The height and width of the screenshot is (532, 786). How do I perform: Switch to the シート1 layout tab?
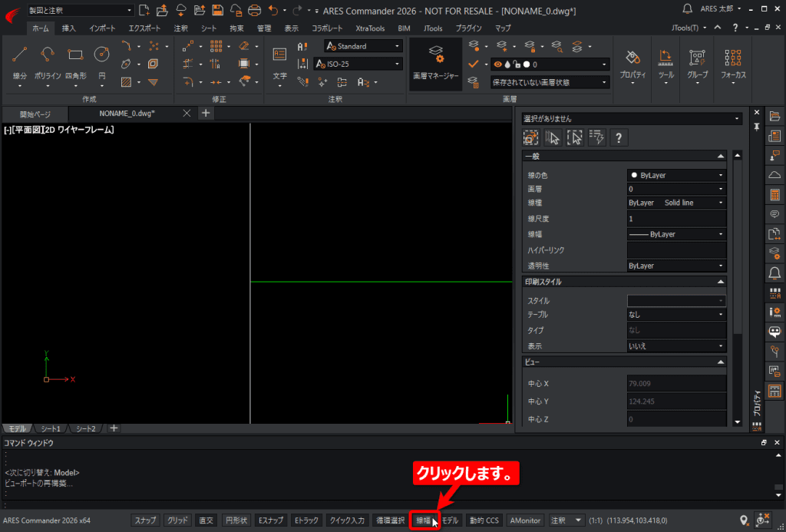(x=51, y=428)
